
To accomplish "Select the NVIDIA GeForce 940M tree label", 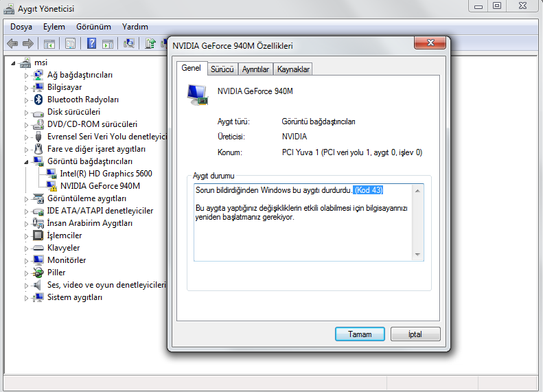I will pyautogui.click(x=100, y=186).
